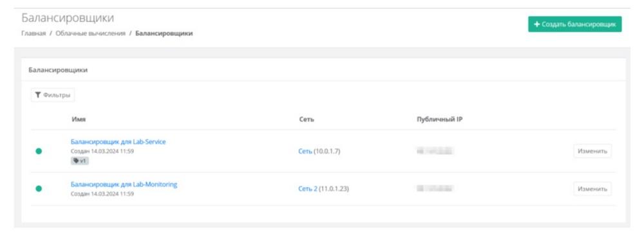Go to Главная breadcrumb link
Screen dimensions: 644x243
33,33
